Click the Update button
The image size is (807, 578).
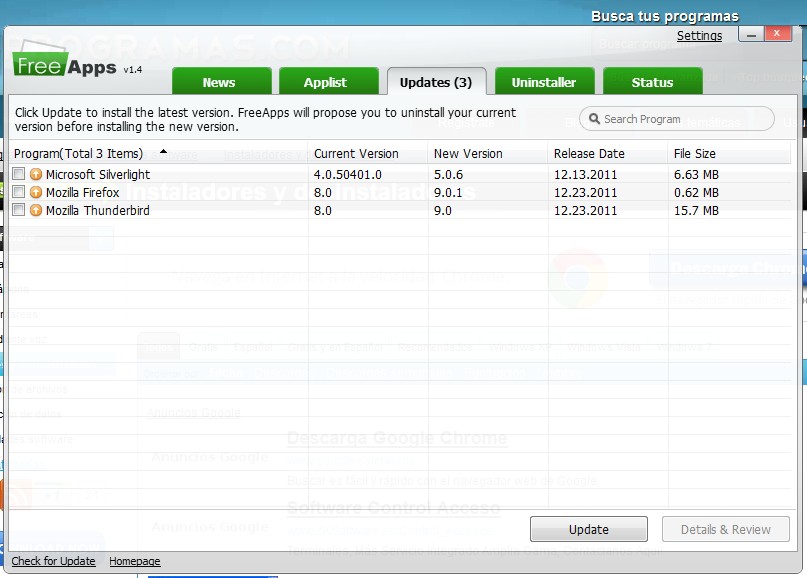589,529
